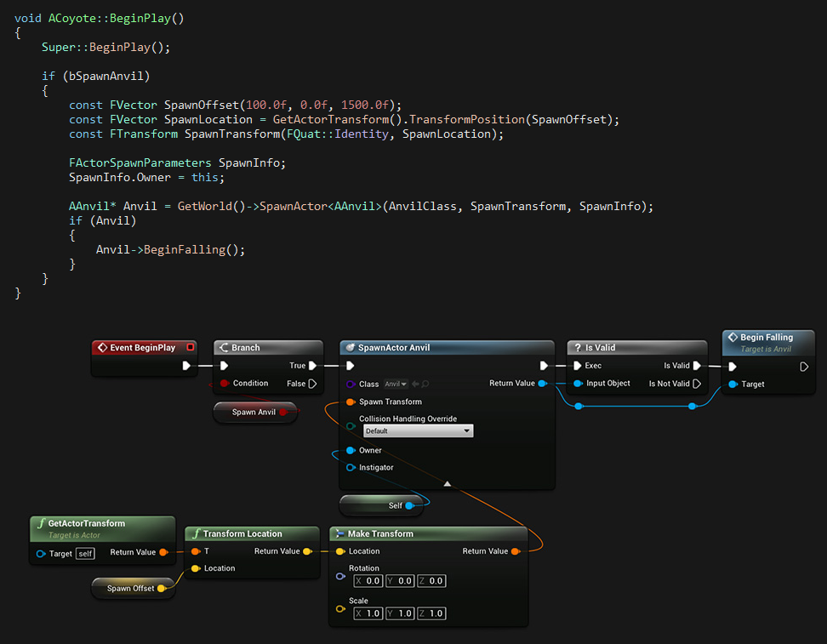Click the Spawn Offset variable's yellow pin
The width and height of the screenshot is (827, 644).
tap(162, 588)
